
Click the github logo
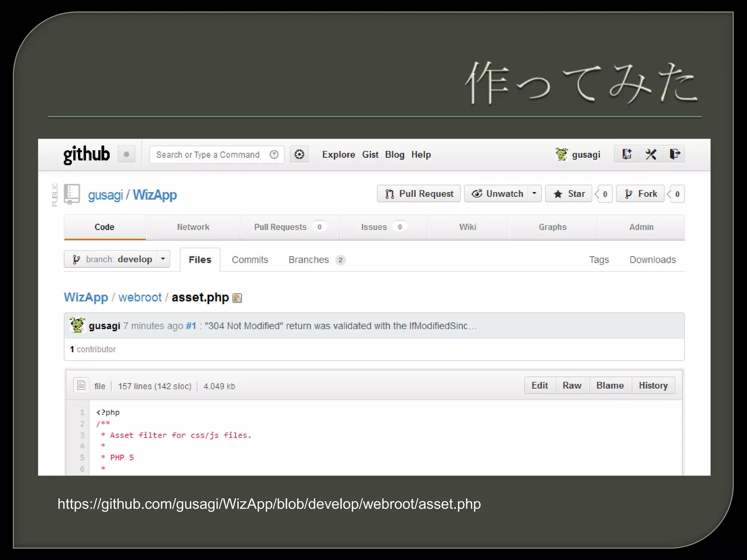[86, 155]
